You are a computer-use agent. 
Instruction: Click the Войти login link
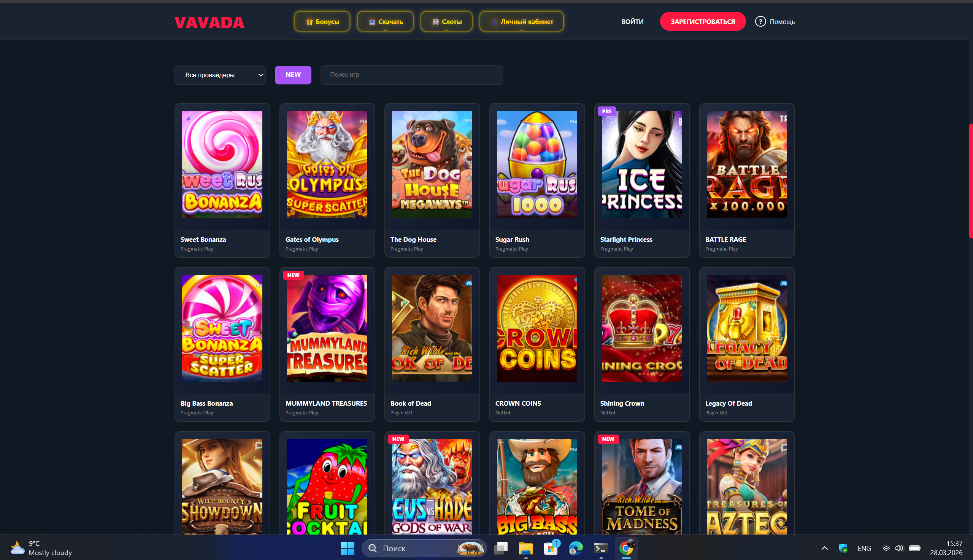[632, 22]
